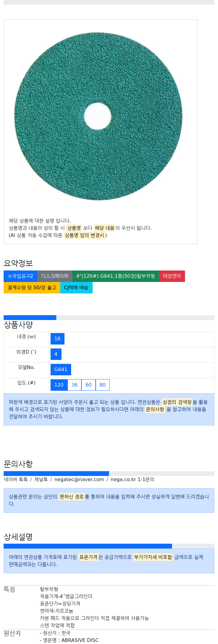Select inner diameter value 16
This screenshot has height=644, width=218.
coord(58,339)
